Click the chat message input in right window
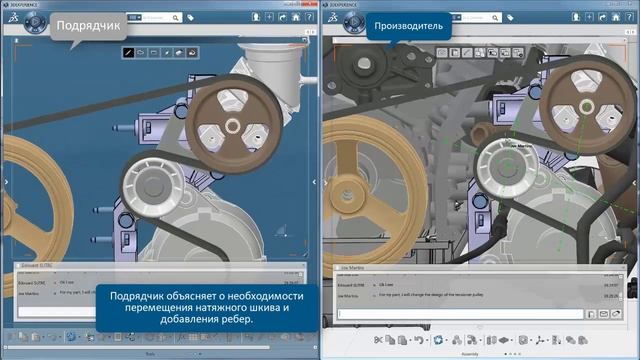Screen dimensions: 640x360 (461, 314)
